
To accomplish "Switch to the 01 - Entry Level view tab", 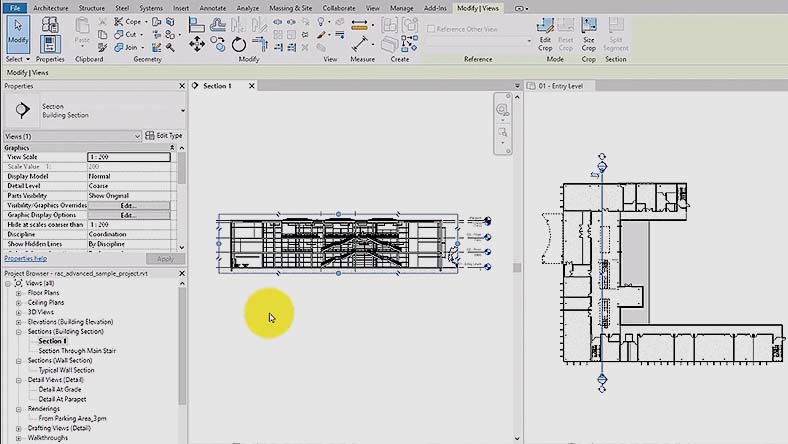I will point(566,86).
